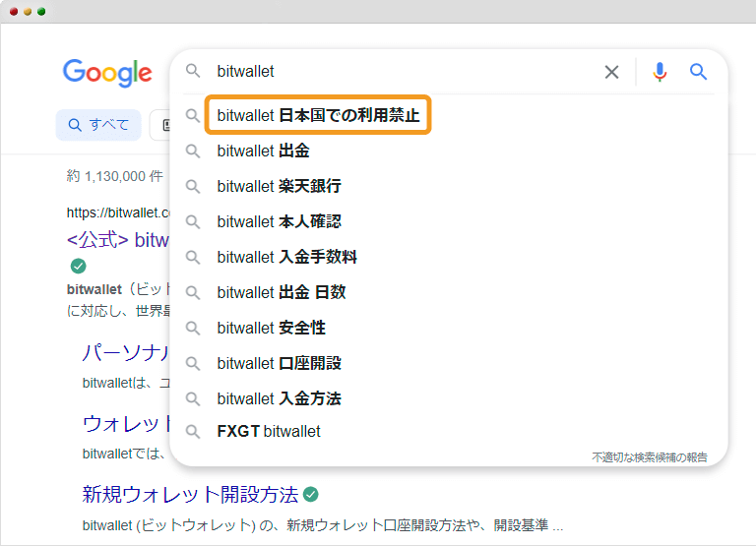
Task: Select suggestion FXGT bitwallet
Action: [x=269, y=431]
